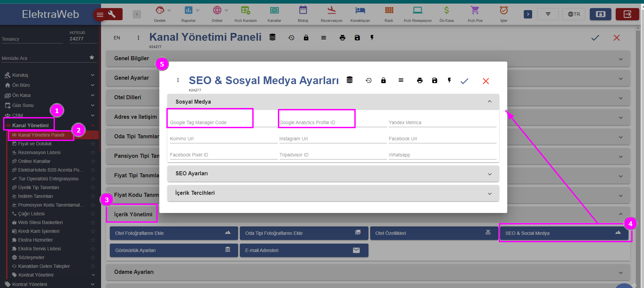
Task: Click the blue camera/cash button in the top bar
Action: tap(601, 14)
